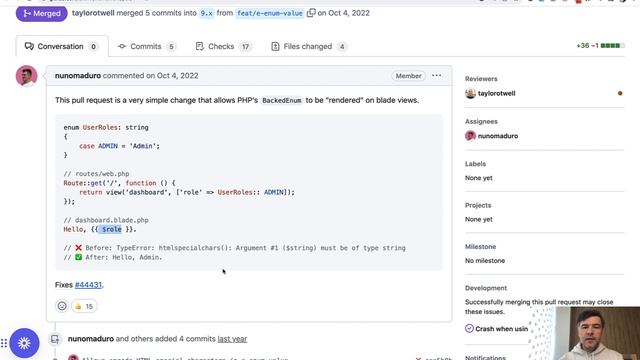The image size is (640, 360).
Task: Click the highlighted $role variable in code
Action: coord(111,229)
